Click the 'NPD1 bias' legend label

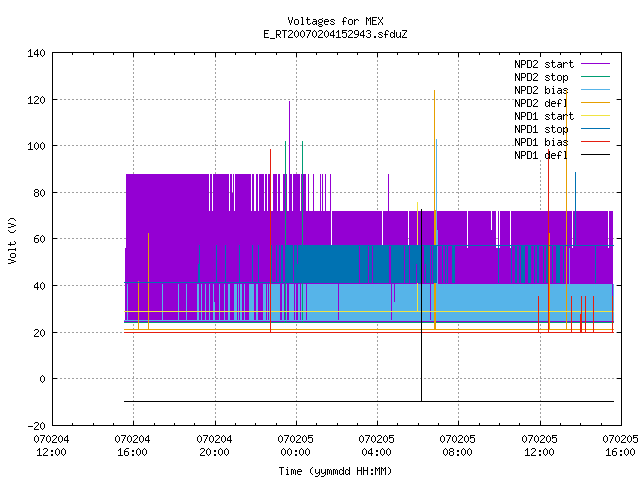pos(541,142)
